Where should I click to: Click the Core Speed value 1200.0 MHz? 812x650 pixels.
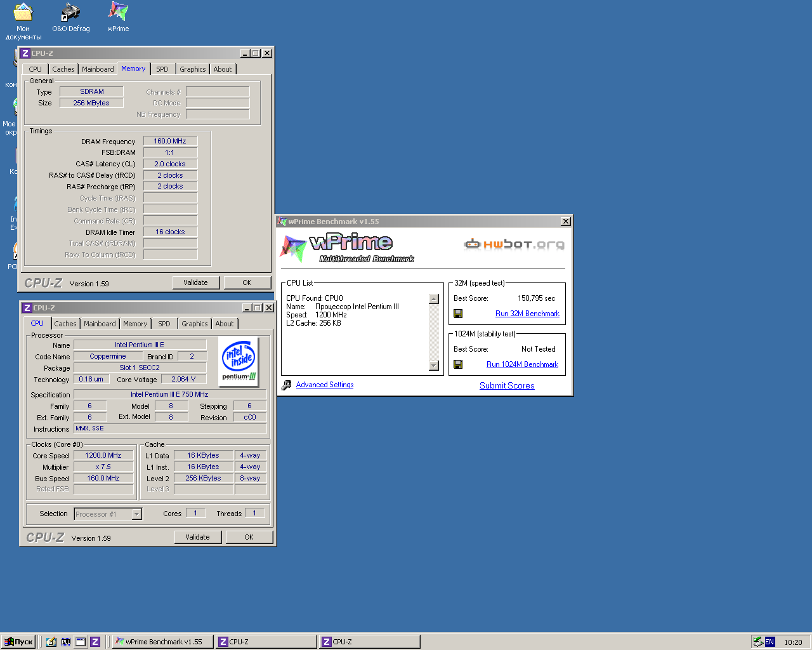(x=103, y=455)
